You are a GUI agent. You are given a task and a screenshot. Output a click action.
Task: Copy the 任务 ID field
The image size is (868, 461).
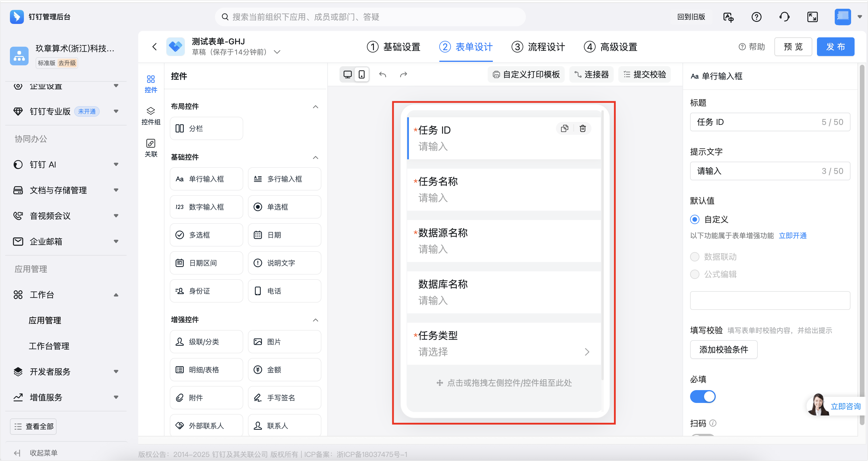click(x=564, y=128)
